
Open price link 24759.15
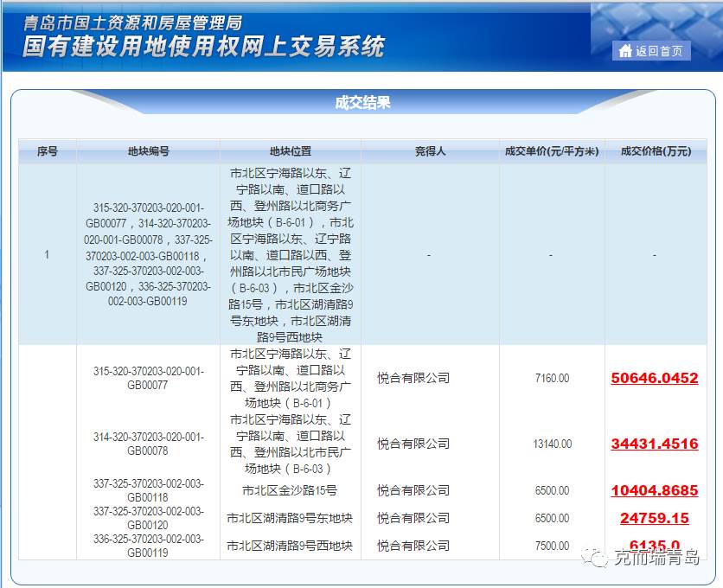click(655, 518)
